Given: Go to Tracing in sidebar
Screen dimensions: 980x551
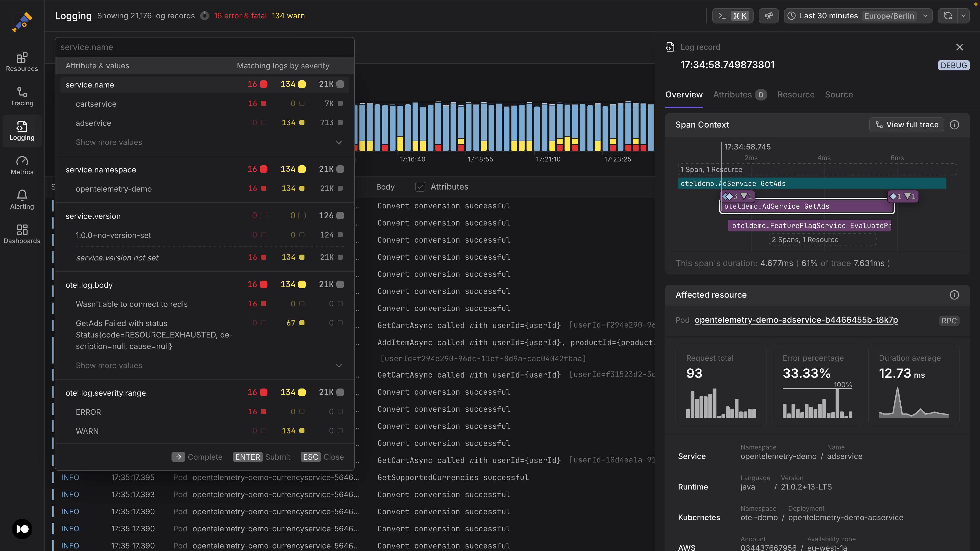Looking at the screenshot, I should point(22,97).
